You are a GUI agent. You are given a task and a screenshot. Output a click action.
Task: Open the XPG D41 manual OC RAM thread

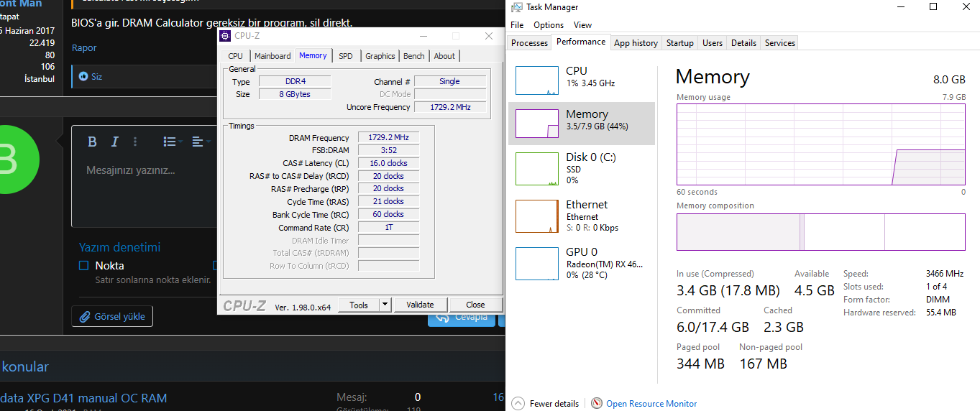coord(83,397)
